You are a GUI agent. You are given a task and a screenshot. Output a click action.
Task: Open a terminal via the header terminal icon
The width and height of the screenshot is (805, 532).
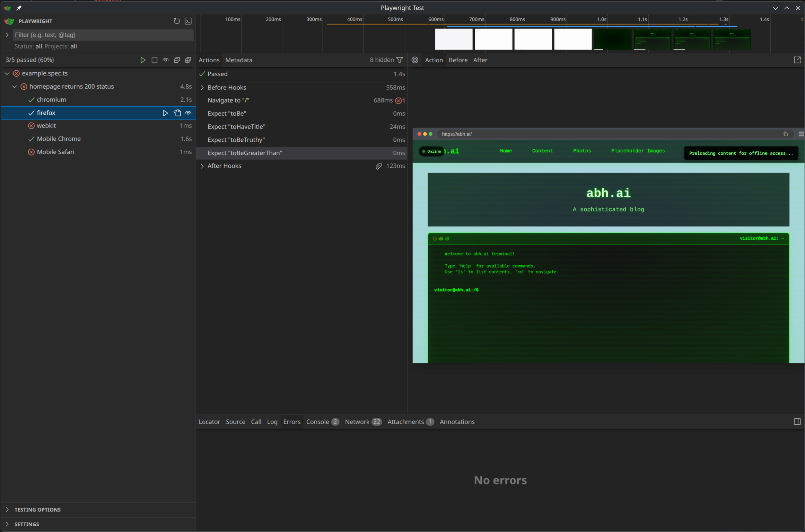188,21
